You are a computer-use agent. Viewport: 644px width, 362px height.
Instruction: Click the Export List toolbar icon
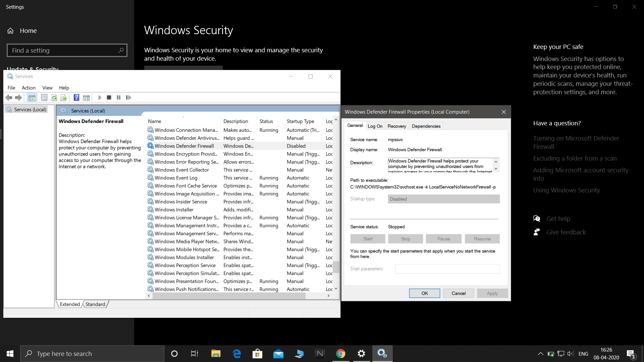pyautogui.click(x=64, y=98)
